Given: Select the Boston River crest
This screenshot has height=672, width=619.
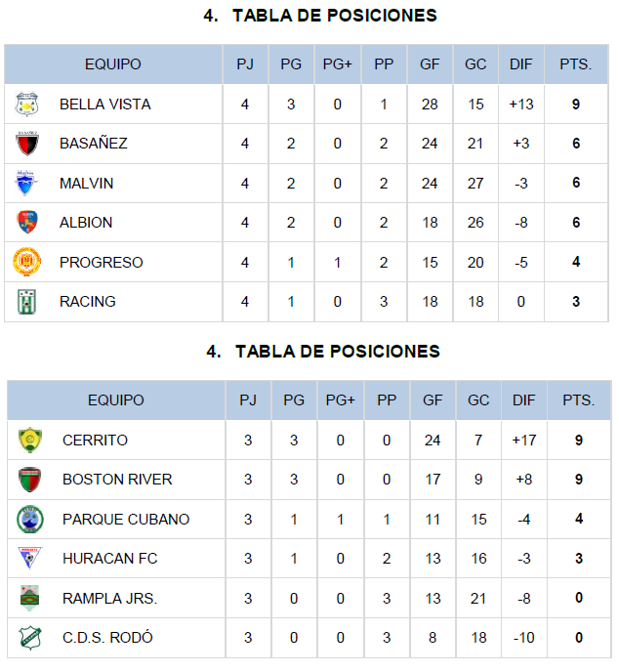Looking at the screenshot, I should tap(29, 480).
